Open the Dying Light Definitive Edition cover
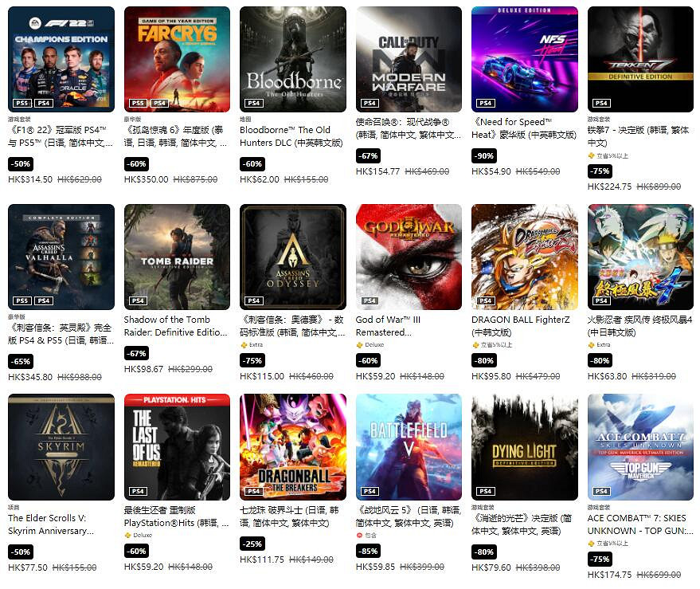Image resolution: width=700 pixels, height=589 pixels. click(x=525, y=447)
